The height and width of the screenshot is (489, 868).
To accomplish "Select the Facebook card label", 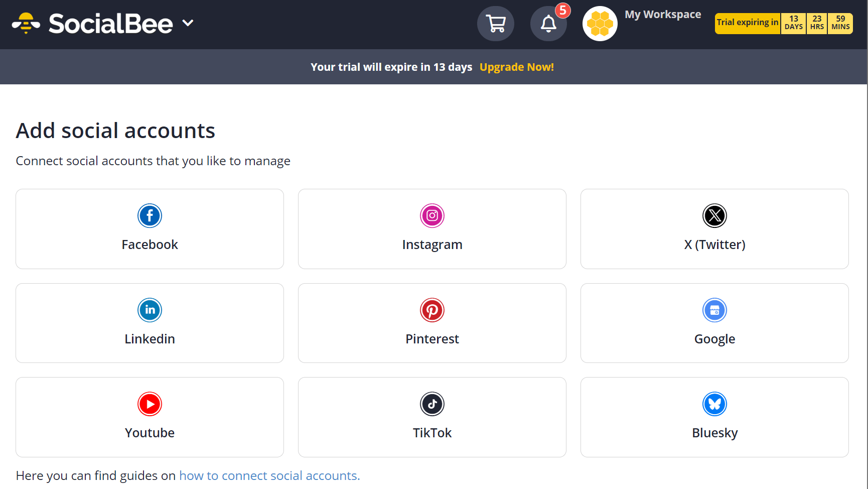I will 150,244.
